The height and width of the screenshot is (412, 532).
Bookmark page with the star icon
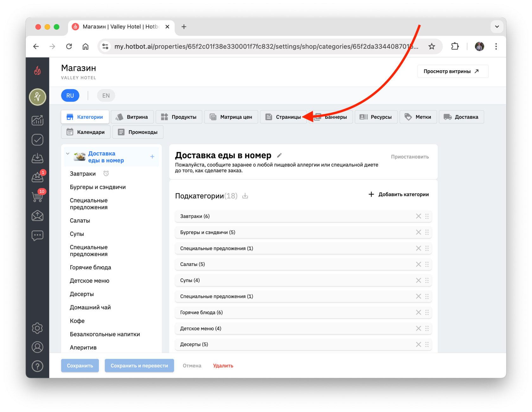pyautogui.click(x=432, y=47)
